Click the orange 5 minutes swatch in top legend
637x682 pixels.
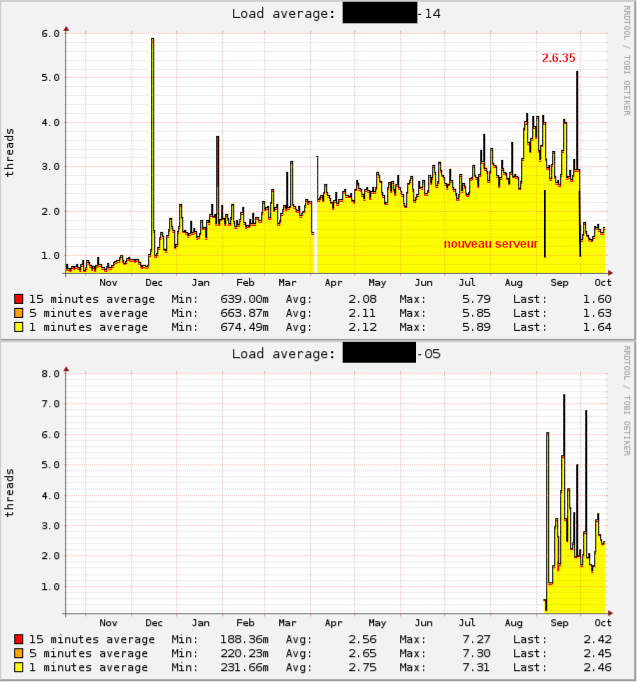point(19,312)
